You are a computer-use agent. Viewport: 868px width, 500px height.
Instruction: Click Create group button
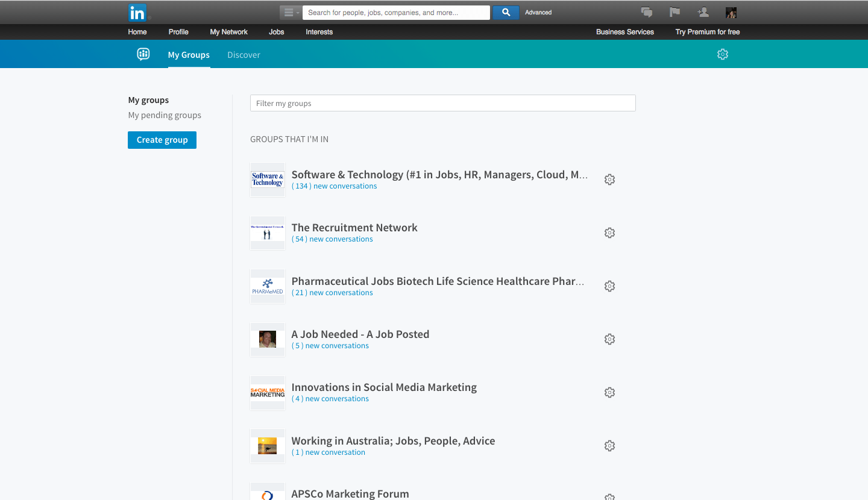(162, 140)
